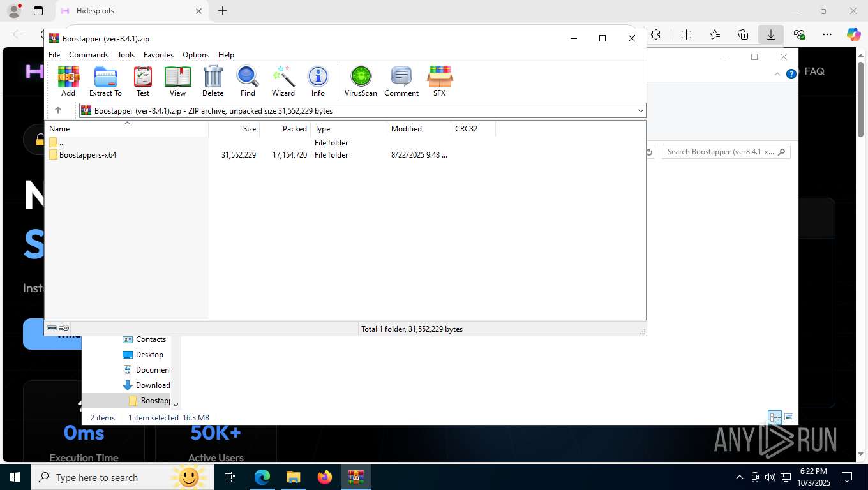Sort by the Type column header
This screenshot has width=868, height=490.
point(349,129)
